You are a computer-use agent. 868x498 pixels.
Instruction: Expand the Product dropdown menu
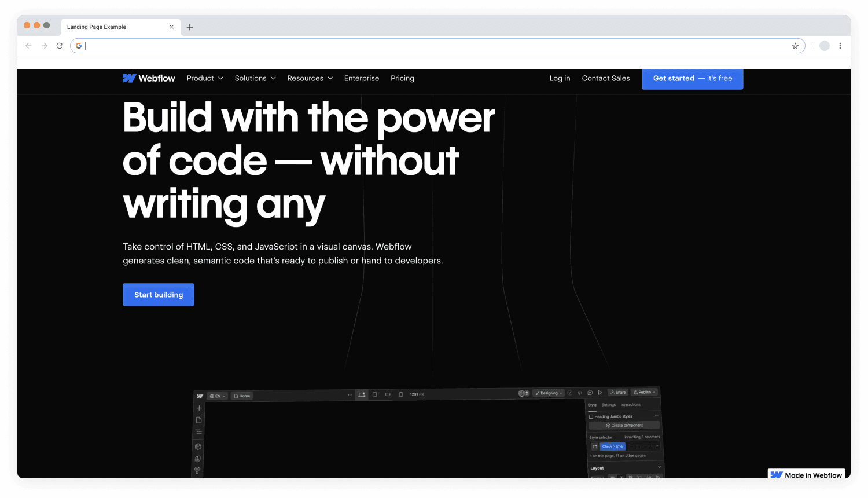(x=205, y=78)
